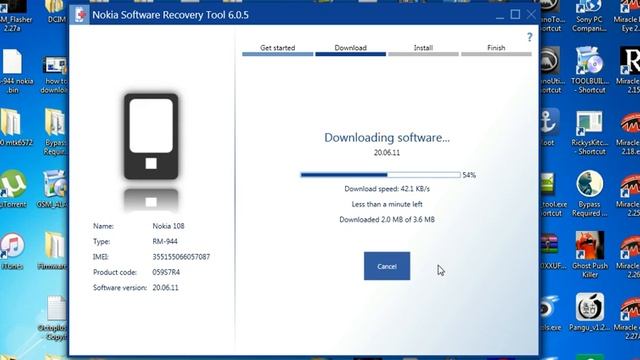Screen dimensions: 640x360
Task: Click the Downloaded 2.0 MB of 3.6 MB text
Action: 387,220
